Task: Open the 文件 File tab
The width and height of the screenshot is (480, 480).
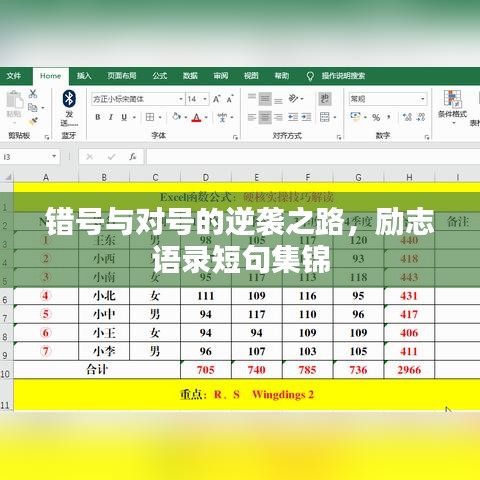Action: pos(14,76)
